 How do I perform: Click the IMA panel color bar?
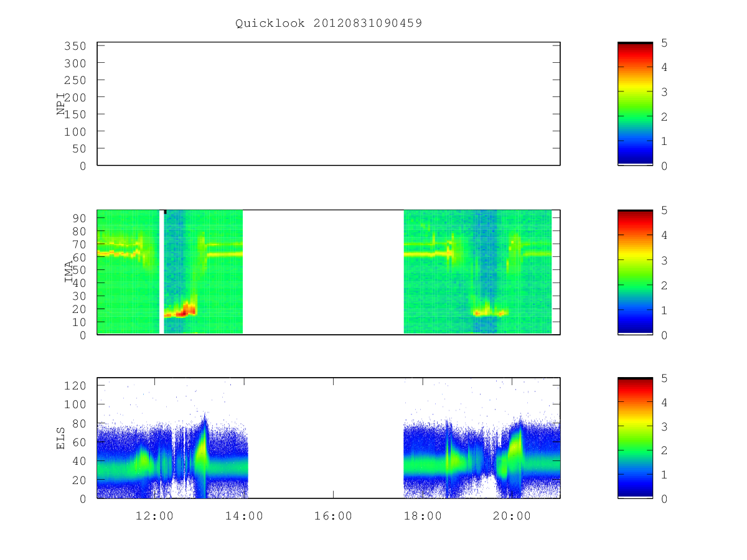635,272
